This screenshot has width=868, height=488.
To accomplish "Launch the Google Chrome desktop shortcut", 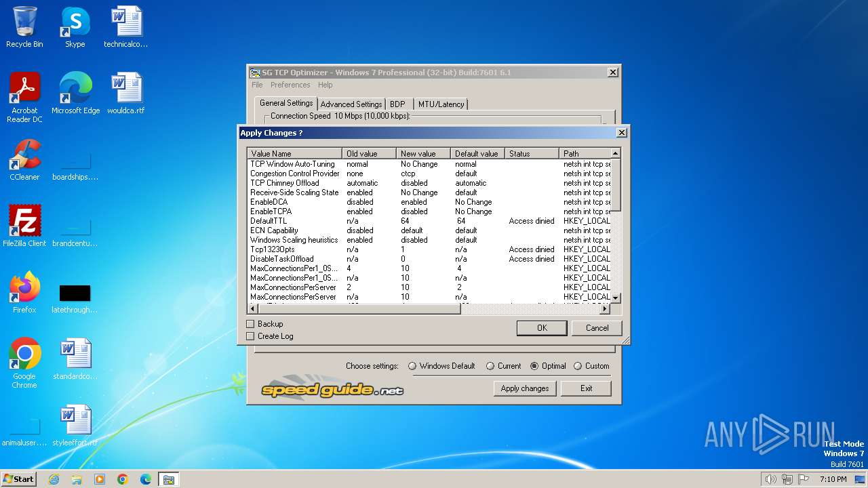I will coord(24,363).
